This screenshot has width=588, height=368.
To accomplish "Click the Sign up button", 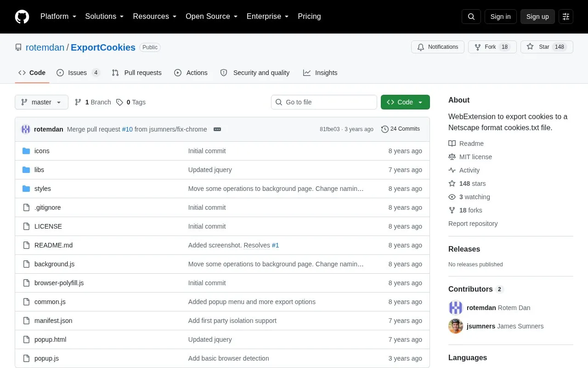I will pyautogui.click(x=537, y=17).
